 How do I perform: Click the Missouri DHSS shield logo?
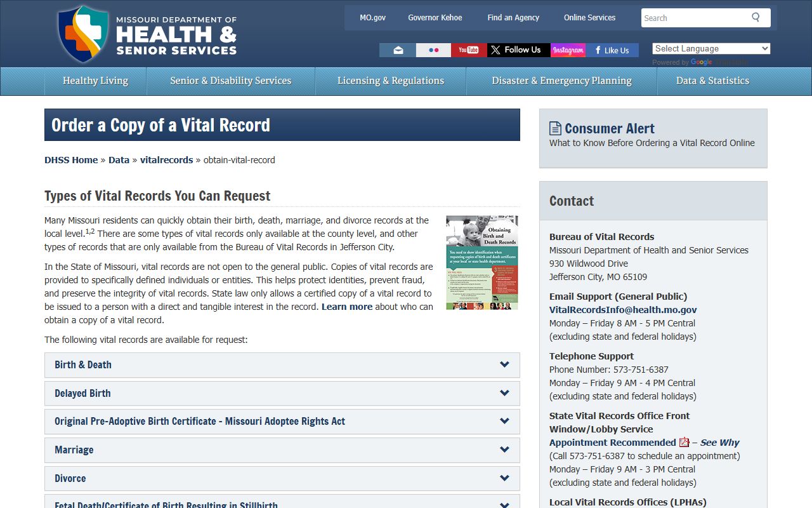(x=83, y=34)
